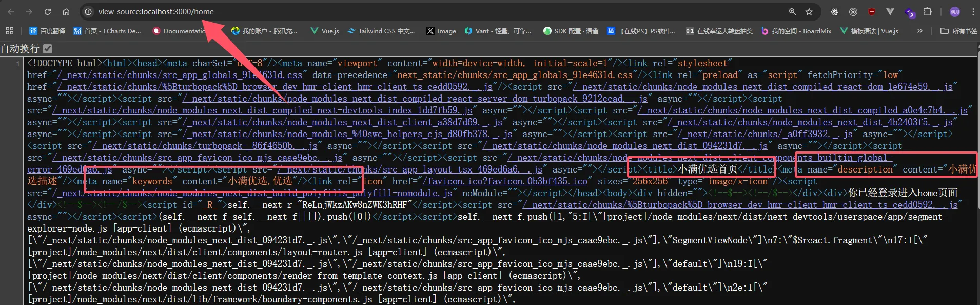The width and height of the screenshot is (980, 305).
Task: Open the 首页 - ECharts bookmark
Action: pyautogui.click(x=107, y=31)
